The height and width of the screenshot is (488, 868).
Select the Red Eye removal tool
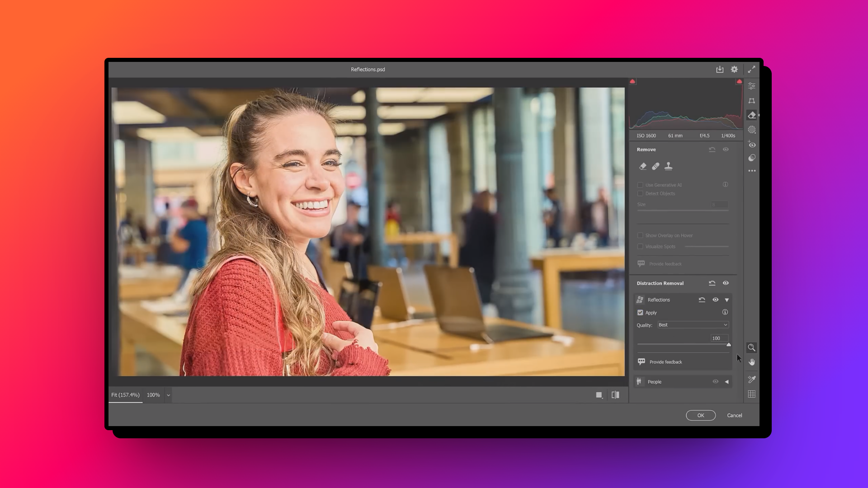(x=752, y=144)
